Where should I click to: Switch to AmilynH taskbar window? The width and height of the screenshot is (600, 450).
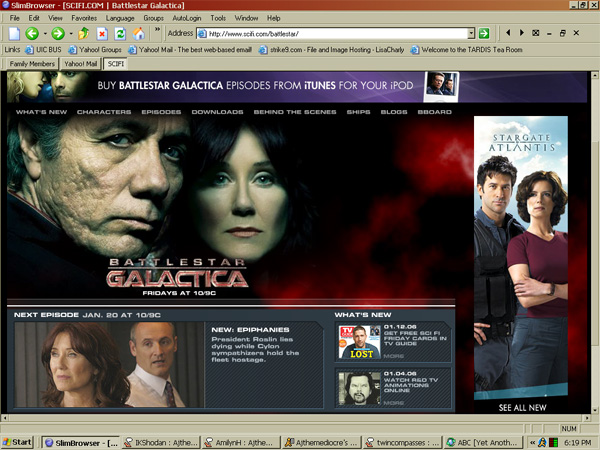coord(241,443)
